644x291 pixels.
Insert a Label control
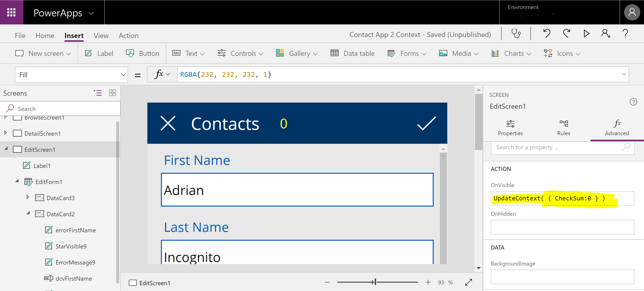pos(99,54)
